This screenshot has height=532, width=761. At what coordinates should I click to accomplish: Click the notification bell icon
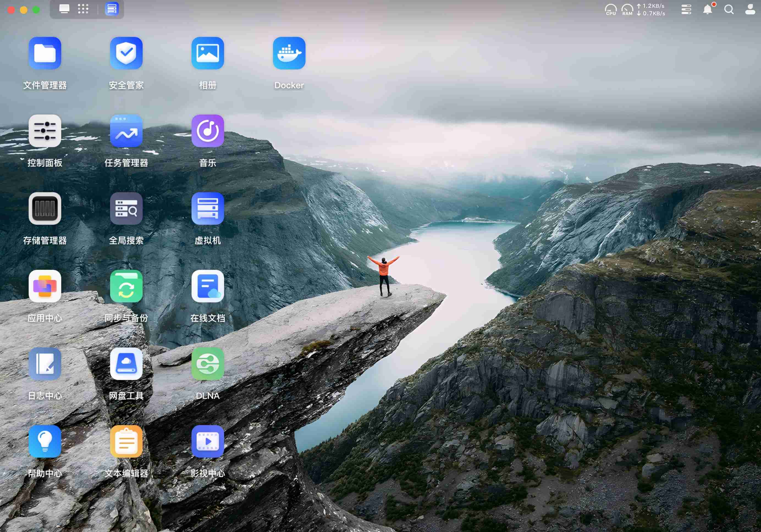707,9
